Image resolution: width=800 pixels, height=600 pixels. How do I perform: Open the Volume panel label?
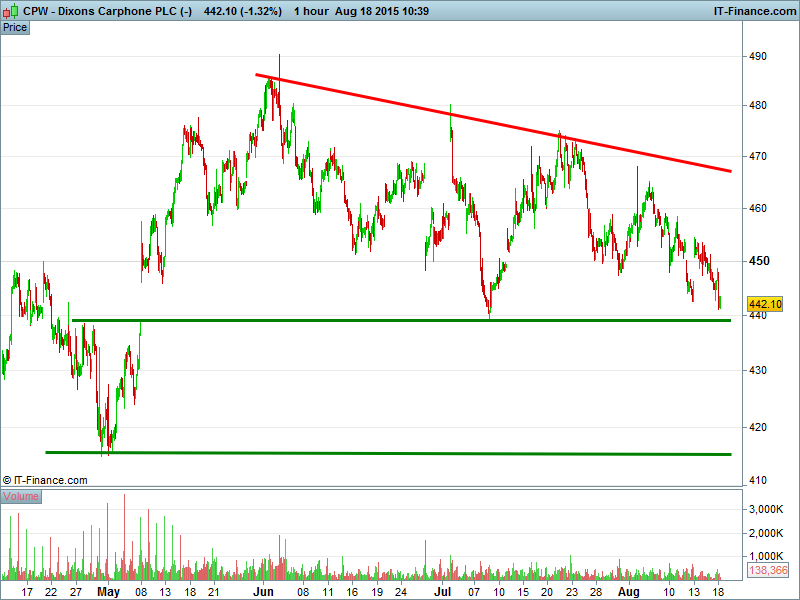pyautogui.click(x=21, y=496)
